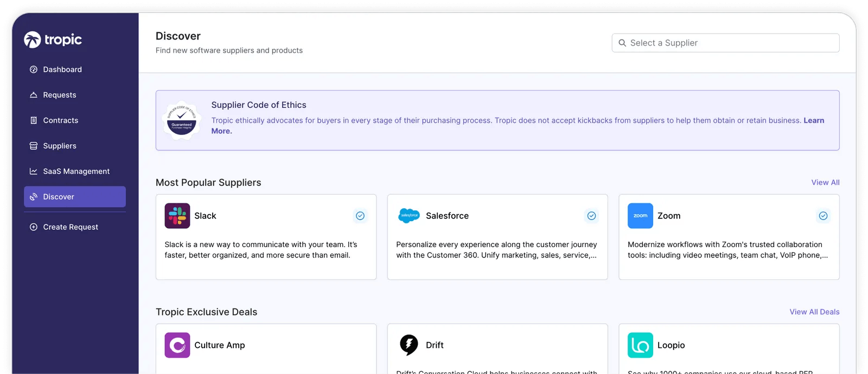Click the Slack description text

pyautogui.click(x=261, y=250)
